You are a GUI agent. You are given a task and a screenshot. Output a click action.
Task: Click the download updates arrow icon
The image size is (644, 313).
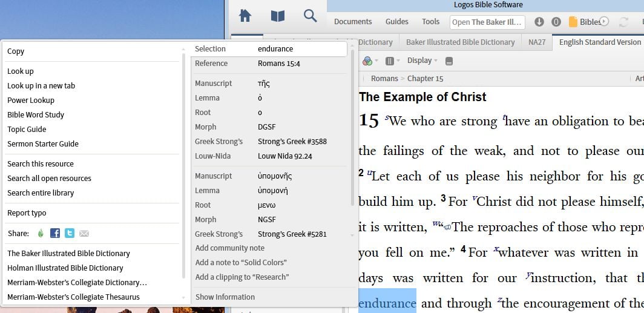pos(539,22)
